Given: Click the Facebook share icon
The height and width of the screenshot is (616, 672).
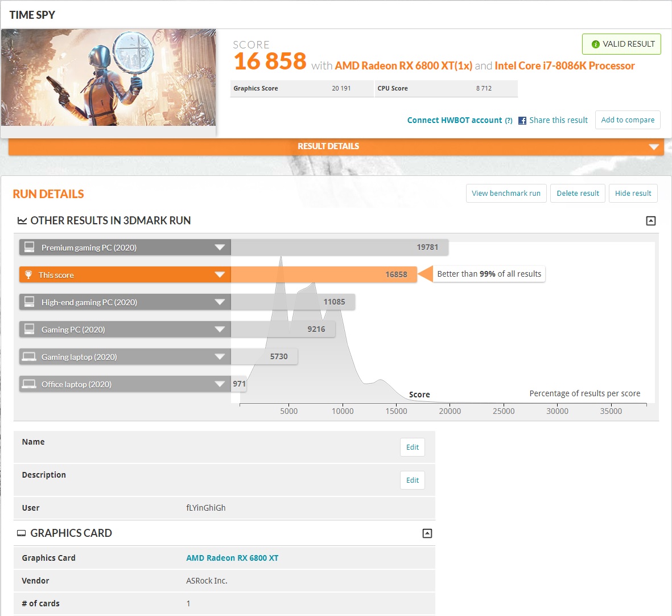Looking at the screenshot, I should [522, 121].
